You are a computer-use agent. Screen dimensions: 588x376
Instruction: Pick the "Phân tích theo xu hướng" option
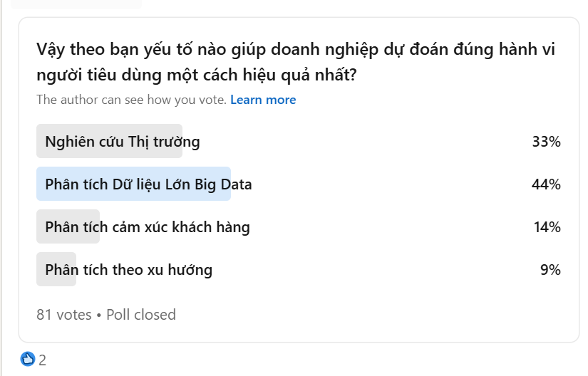click(128, 270)
